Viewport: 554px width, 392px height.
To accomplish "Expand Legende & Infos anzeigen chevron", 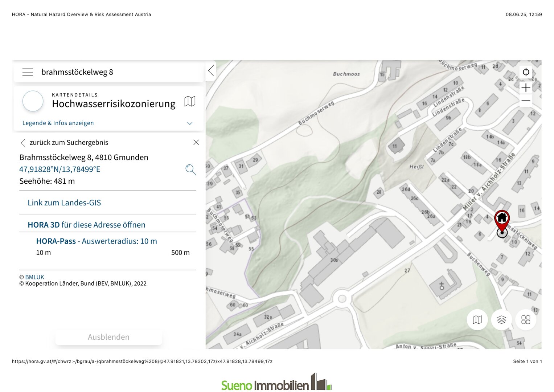I will tap(189, 123).
